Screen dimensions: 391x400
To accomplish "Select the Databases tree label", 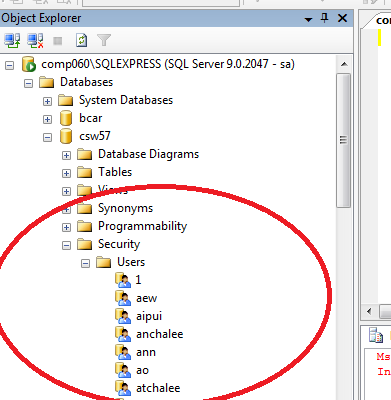I will 86,82.
